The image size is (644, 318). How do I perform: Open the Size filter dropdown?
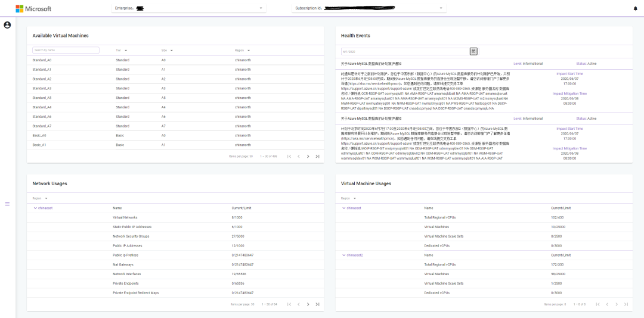(x=167, y=51)
